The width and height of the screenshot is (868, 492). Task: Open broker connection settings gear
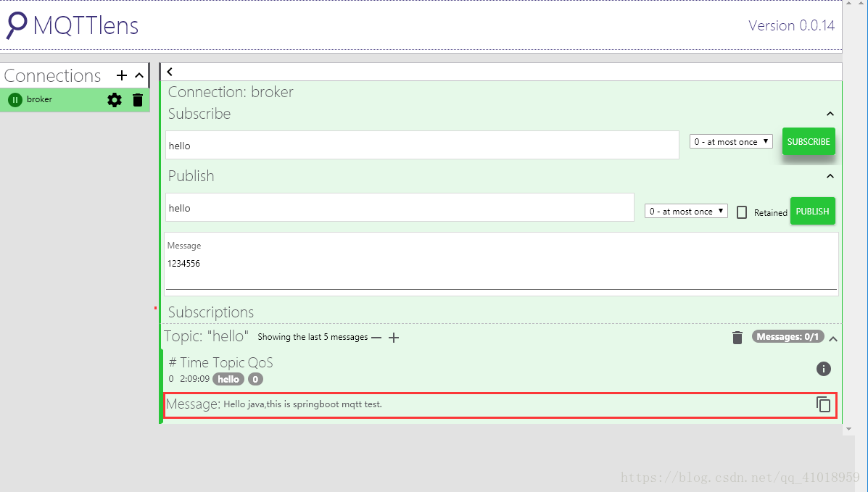[x=114, y=99]
